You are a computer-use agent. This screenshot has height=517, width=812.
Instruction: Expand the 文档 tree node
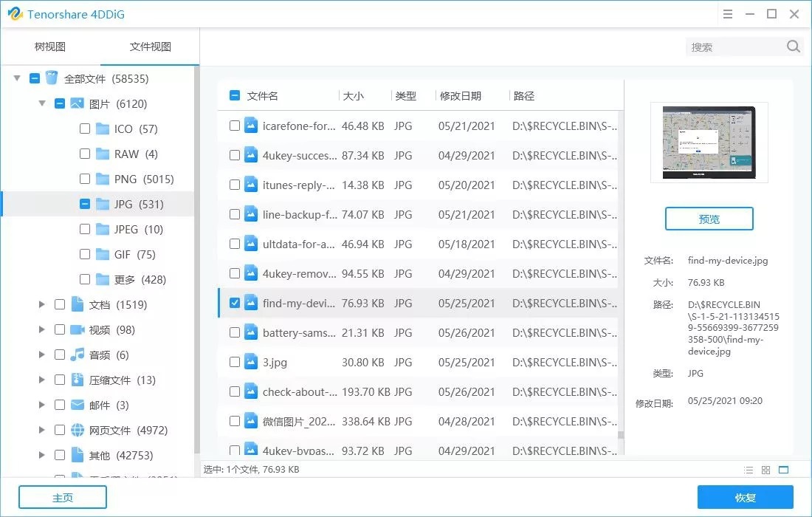tap(42, 304)
